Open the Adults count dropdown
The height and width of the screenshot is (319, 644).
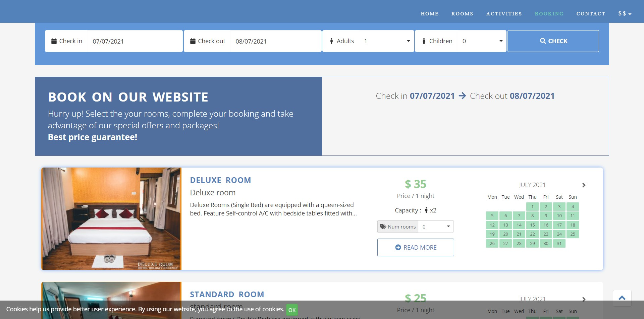click(386, 41)
